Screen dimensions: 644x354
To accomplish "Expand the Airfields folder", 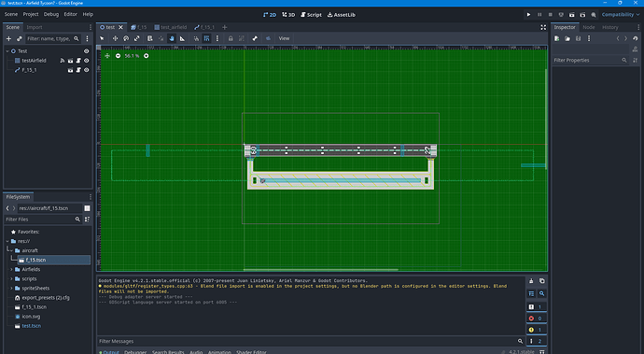I will pos(11,269).
